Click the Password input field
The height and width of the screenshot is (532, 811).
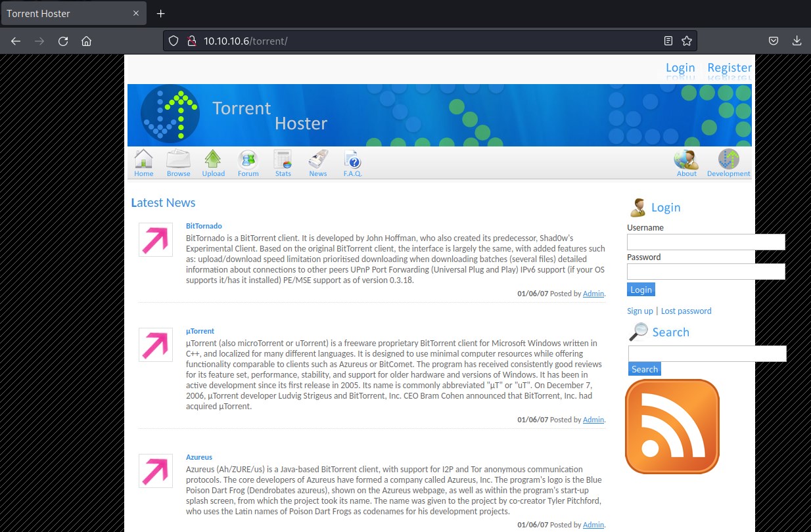click(x=705, y=271)
